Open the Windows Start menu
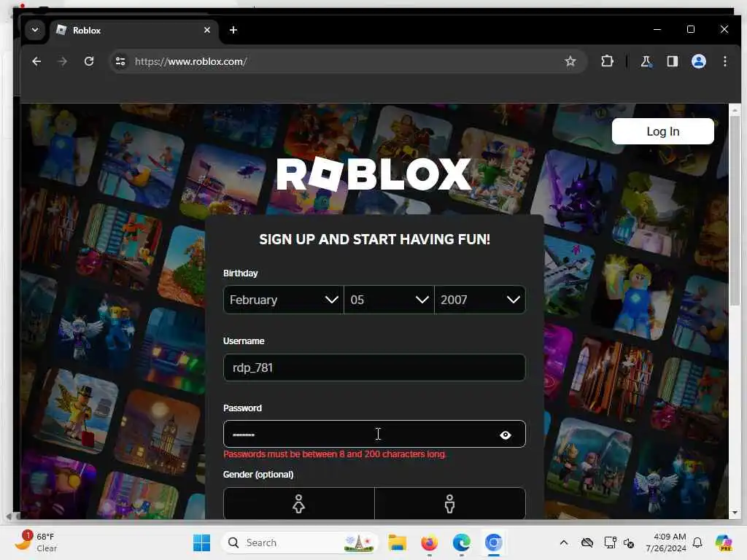This screenshot has width=747, height=560. 201,542
